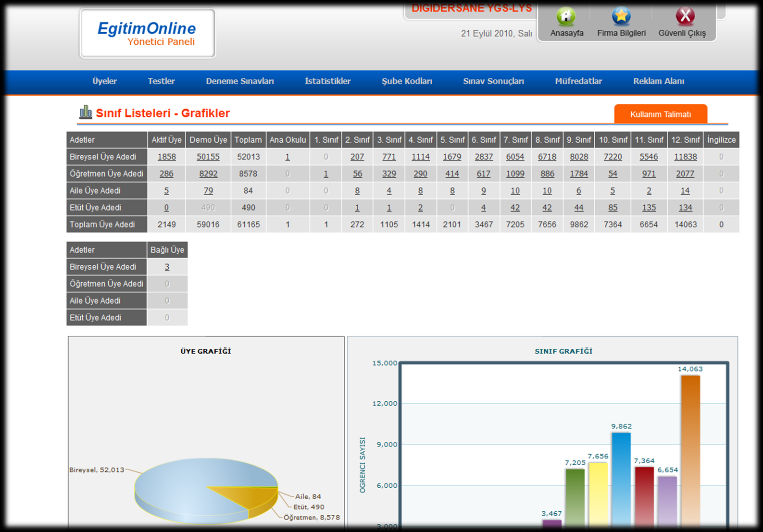Click the Ana Okulu column header
This screenshot has height=532, width=763.
pyautogui.click(x=288, y=140)
